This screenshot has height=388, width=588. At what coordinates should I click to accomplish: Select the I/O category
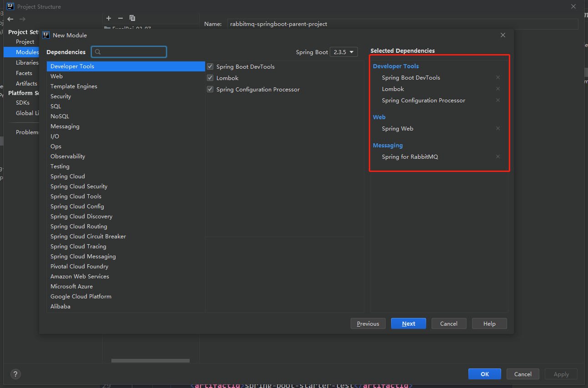coord(126,136)
